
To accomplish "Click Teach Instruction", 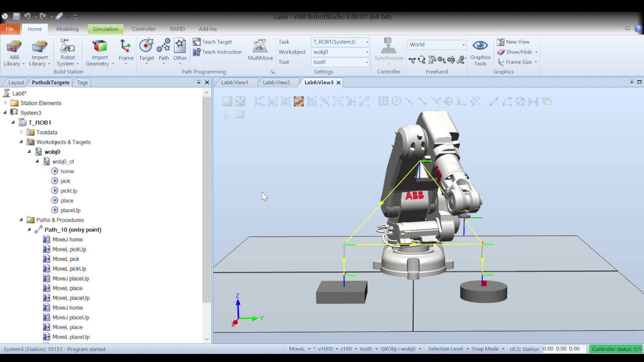I will (217, 52).
